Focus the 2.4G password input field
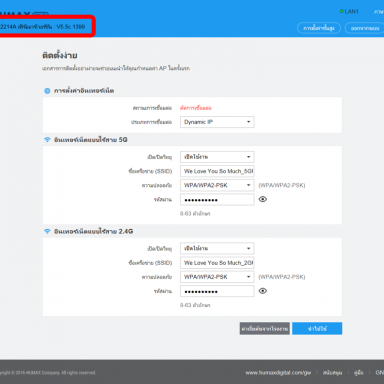 [x=217, y=291]
